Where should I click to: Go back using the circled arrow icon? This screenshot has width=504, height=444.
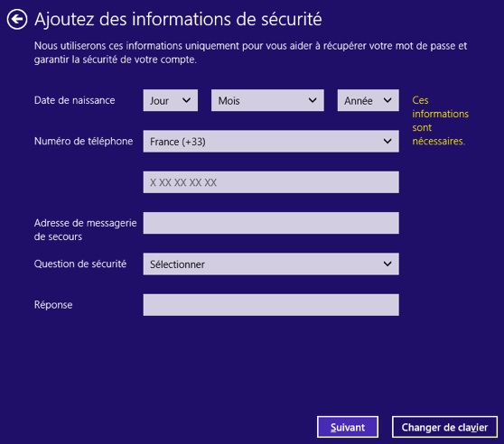(x=17, y=19)
